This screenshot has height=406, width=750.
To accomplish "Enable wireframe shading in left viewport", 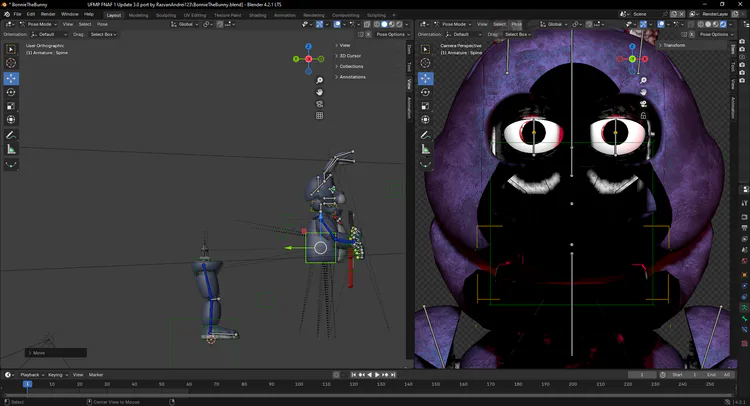I will point(377,24).
